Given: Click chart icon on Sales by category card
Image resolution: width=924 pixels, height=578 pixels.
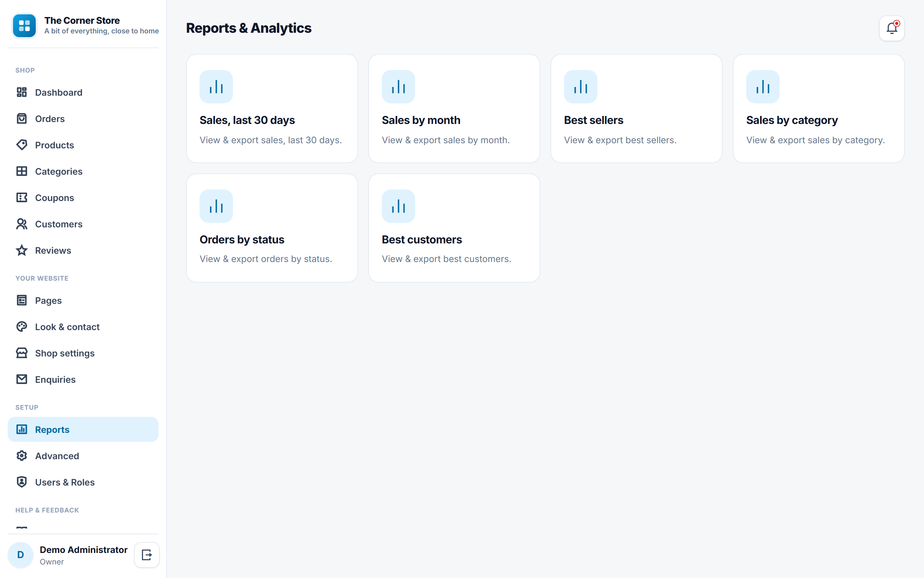Looking at the screenshot, I should [x=763, y=86].
